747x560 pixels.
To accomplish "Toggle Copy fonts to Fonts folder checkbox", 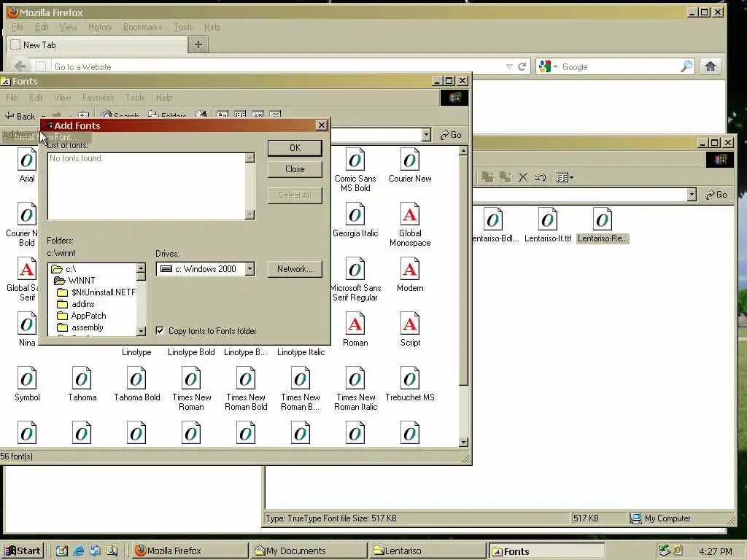I will (x=160, y=330).
